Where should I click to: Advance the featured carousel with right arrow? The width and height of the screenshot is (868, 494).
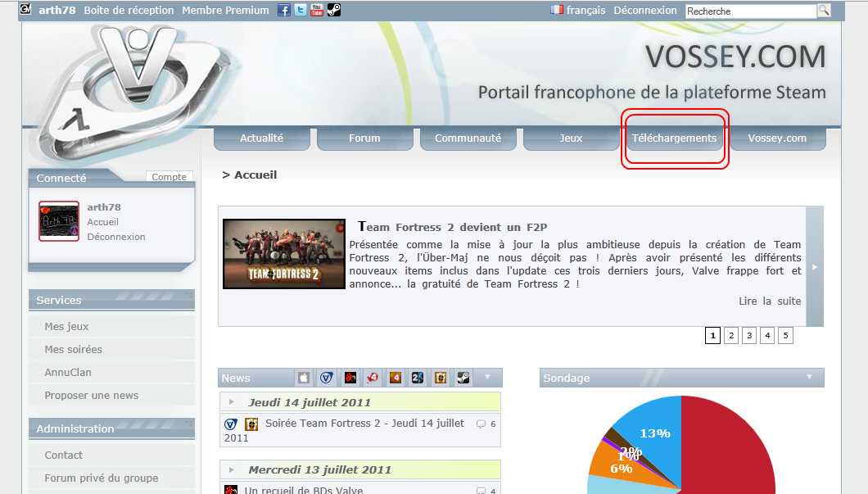(815, 267)
